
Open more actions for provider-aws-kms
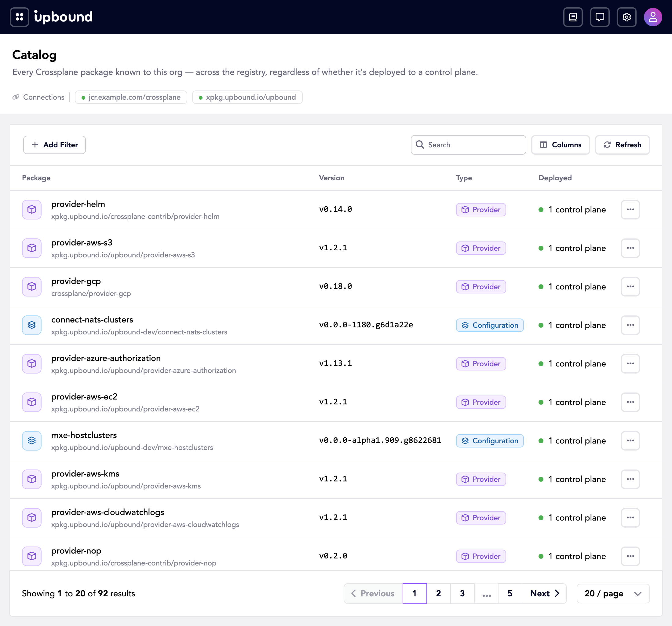(x=630, y=479)
